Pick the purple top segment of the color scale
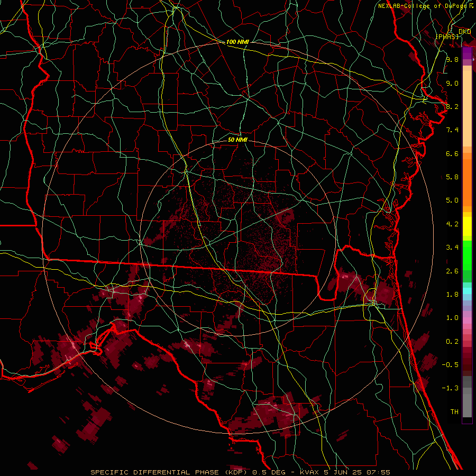 (467, 53)
